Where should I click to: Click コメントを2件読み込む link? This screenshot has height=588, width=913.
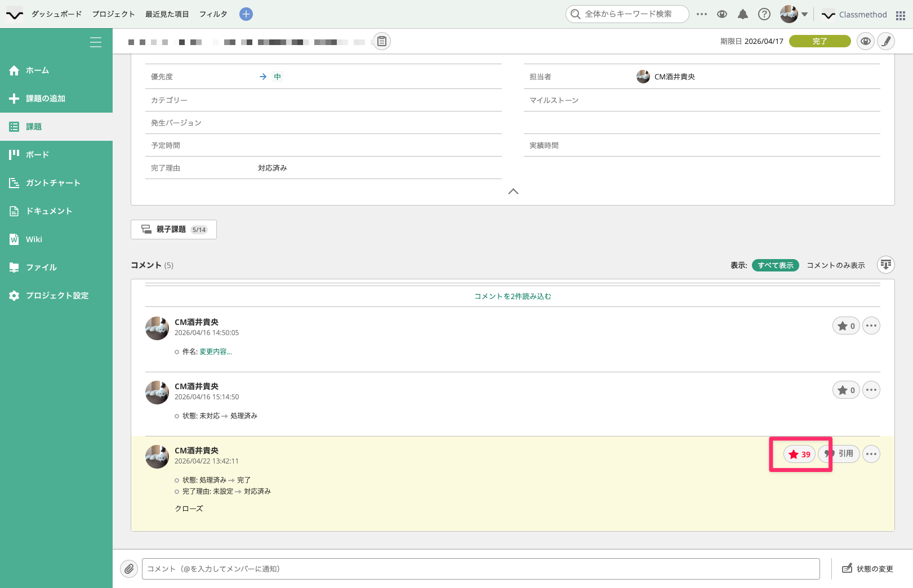(x=513, y=296)
